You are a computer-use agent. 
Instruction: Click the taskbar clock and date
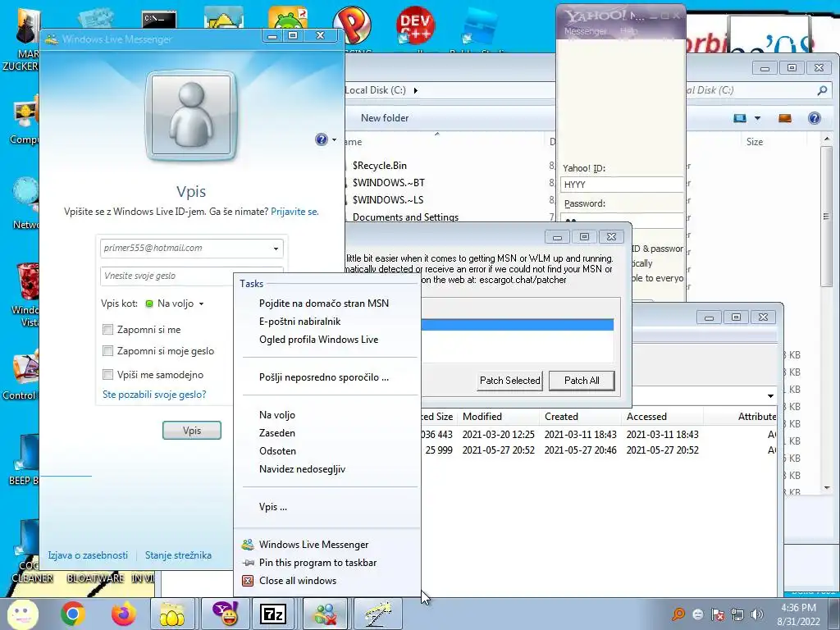[798, 614]
